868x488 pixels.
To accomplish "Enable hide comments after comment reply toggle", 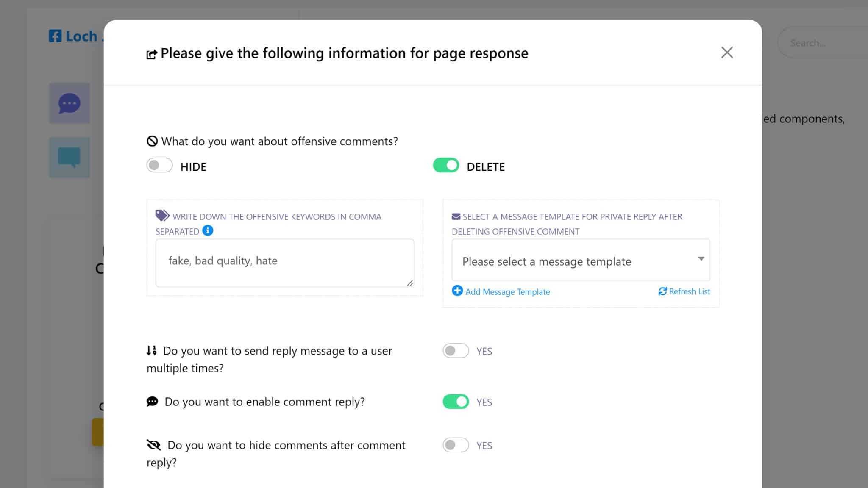I will [456, 445].
